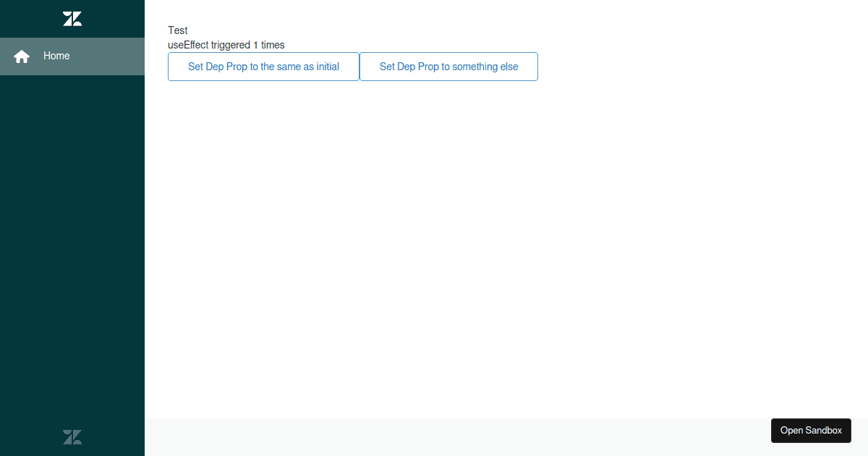Screen dimensions: 868x456
Task: Click the Open Sandbox button
Action: pos(811,430)
